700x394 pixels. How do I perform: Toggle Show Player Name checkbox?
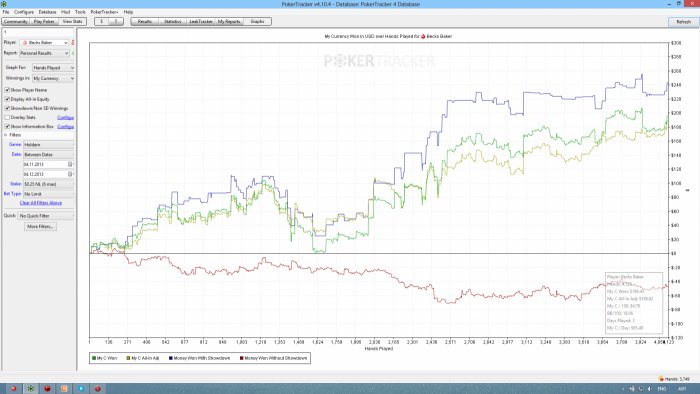click(7, 90)
